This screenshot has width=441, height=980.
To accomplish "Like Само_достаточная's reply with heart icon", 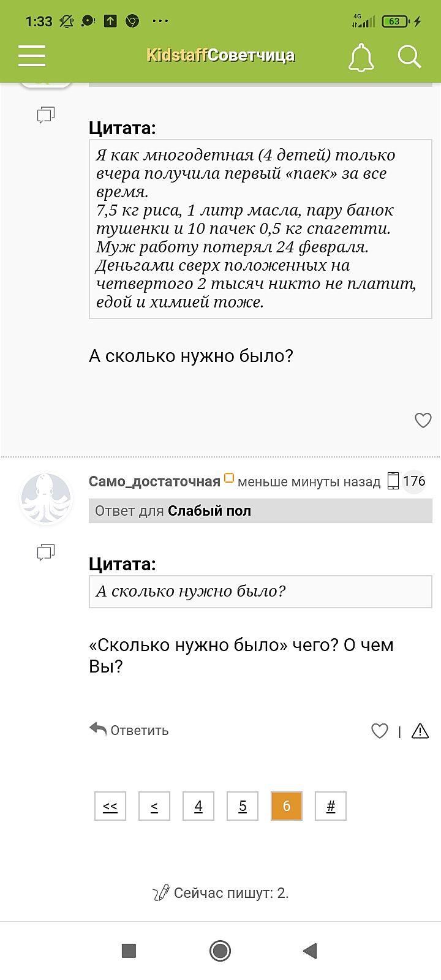I will click(x=380, y=731).
